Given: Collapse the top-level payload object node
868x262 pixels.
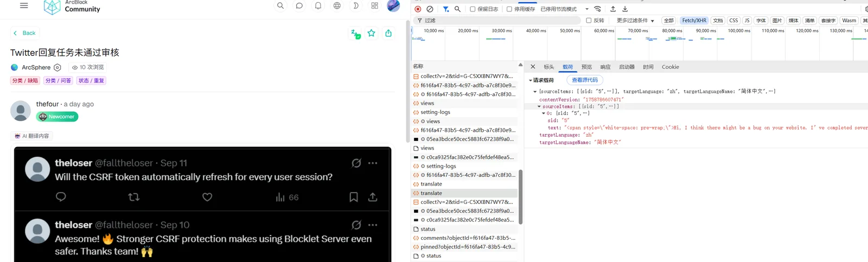Looking at the screenshot, I should point(535,92).
